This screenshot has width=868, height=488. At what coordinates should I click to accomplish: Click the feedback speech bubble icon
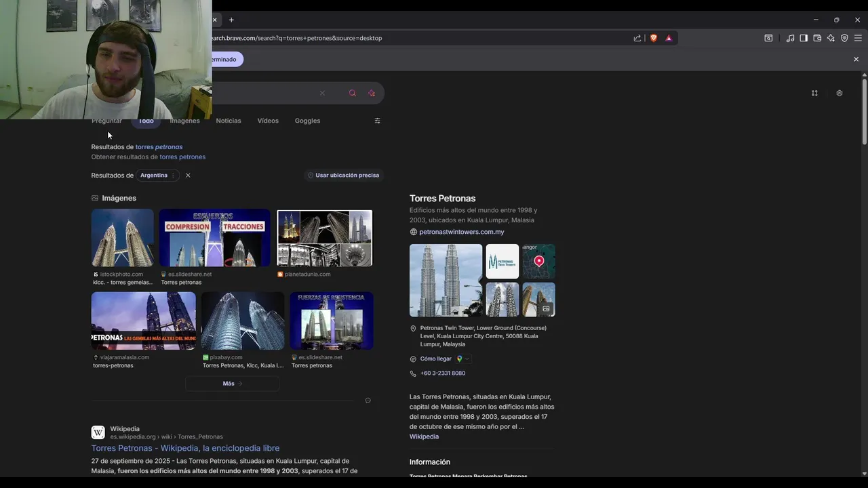tap(368, 401)
